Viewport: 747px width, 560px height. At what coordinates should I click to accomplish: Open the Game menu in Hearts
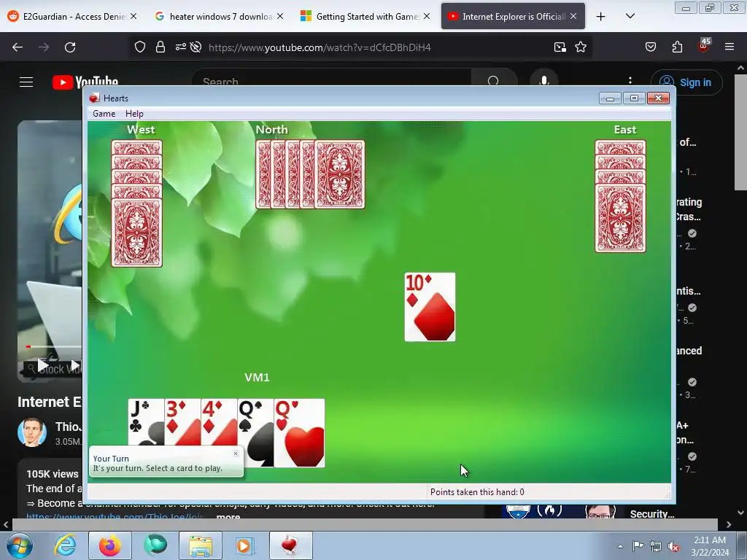point(104,113)
